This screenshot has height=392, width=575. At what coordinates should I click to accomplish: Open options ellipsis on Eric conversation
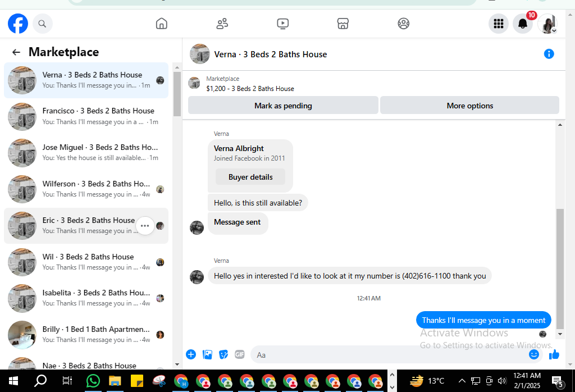click(145, 226)
